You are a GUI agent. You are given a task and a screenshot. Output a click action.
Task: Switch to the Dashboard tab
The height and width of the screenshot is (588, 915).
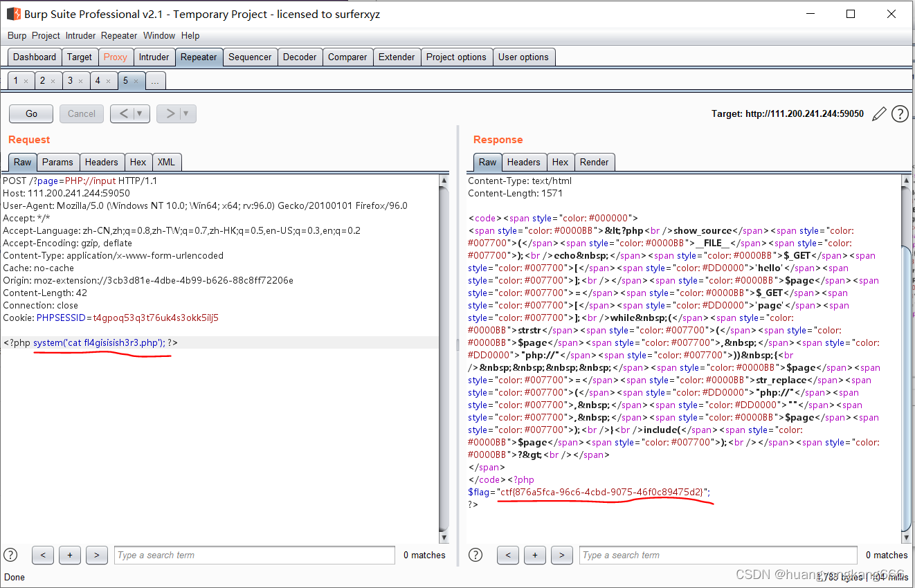pos(35,57)
